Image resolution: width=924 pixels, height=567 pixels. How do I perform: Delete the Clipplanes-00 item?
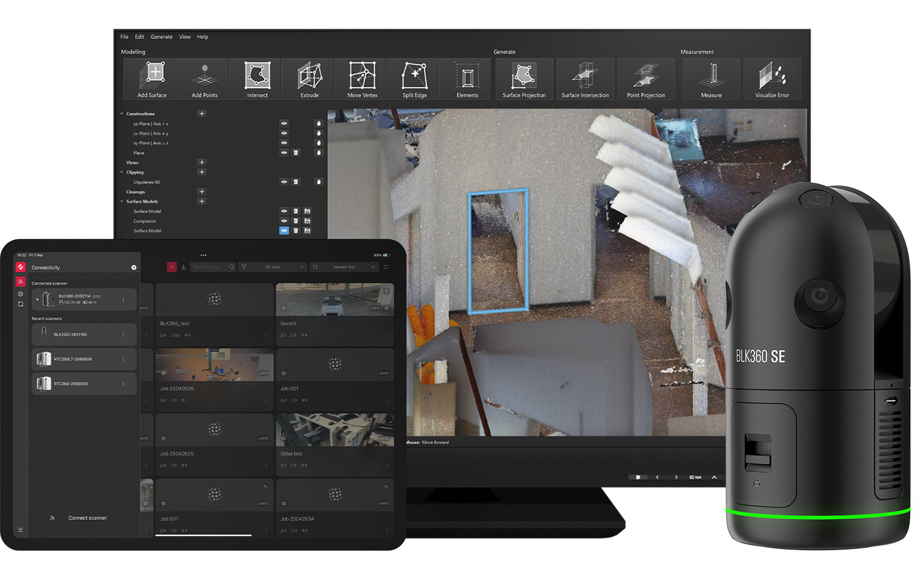tap(296, 182)
